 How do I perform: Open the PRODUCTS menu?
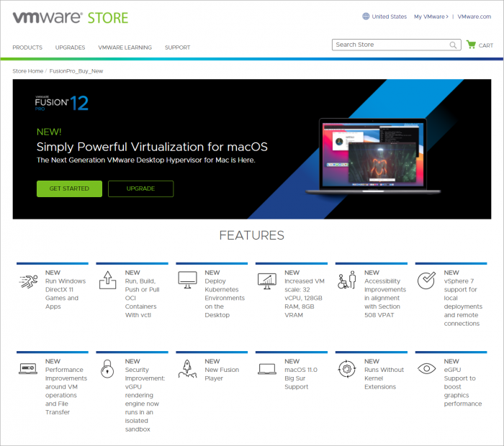pos(27,47)
